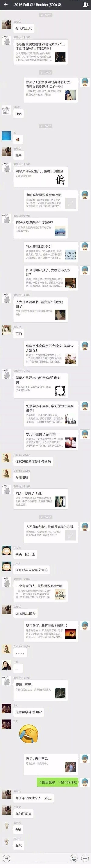Tap the QR code thumbnail in 毒鸡汤 article
This screenshot has width=91, height=868.
(60, 390)
